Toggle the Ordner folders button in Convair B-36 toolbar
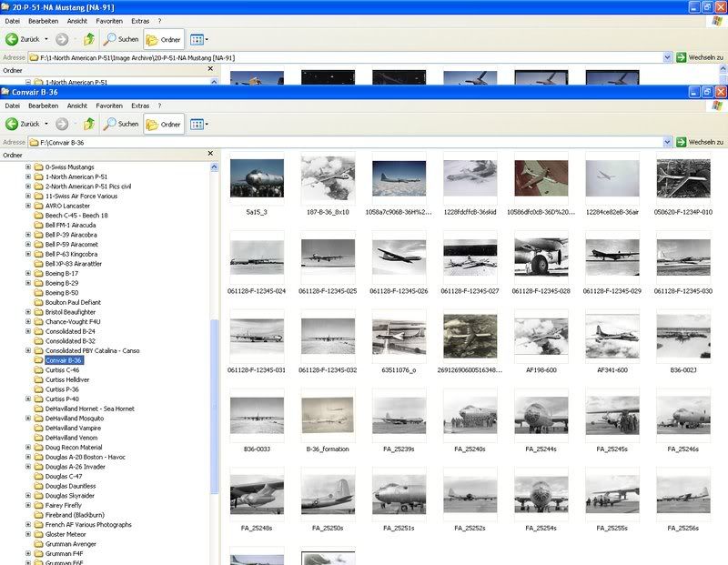The image size is (728, 565). [x=164, y=124]
